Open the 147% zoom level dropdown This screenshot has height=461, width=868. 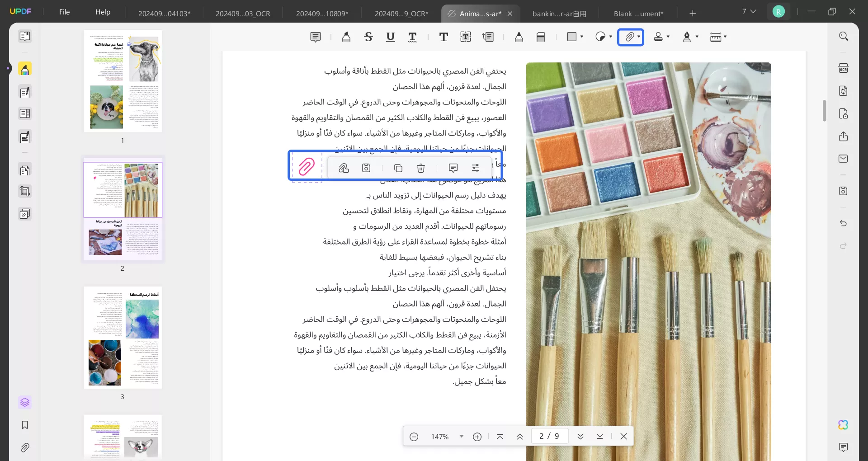(x=462, y=436)
